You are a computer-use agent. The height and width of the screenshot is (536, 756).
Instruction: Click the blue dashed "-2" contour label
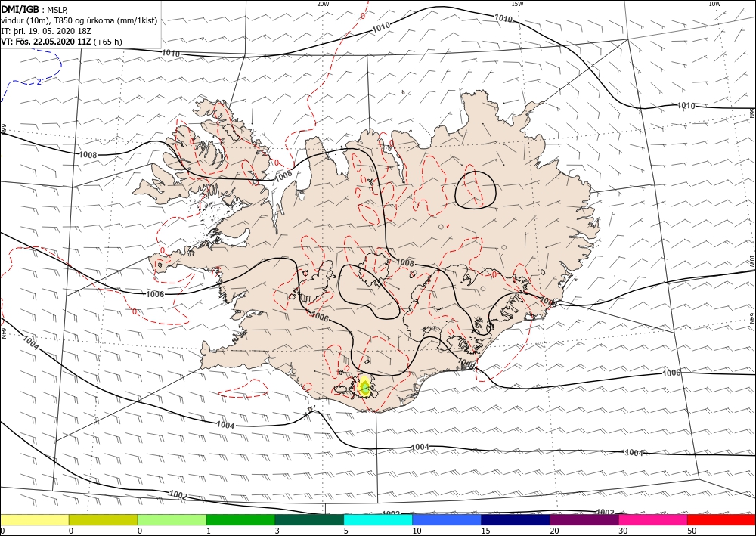38,82
